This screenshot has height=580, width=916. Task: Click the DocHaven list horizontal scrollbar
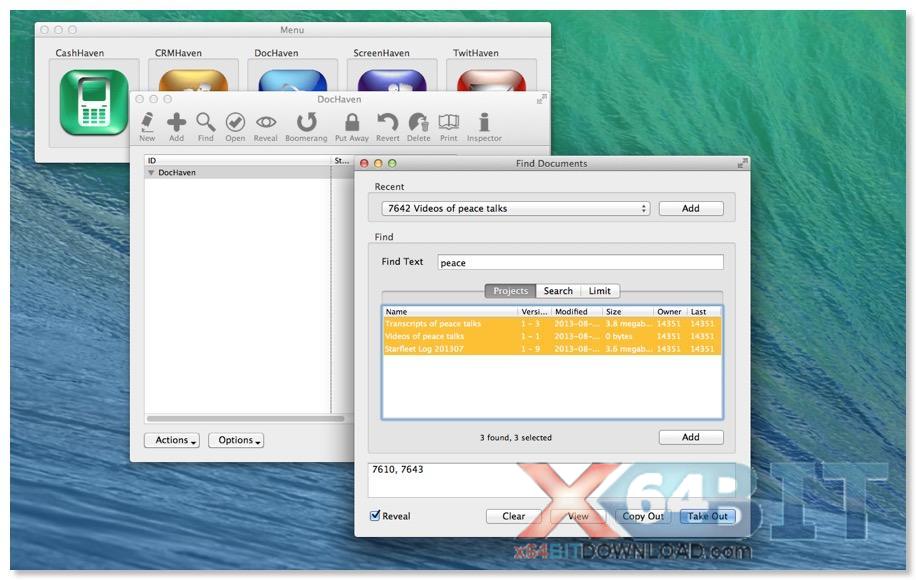(245, 418)
